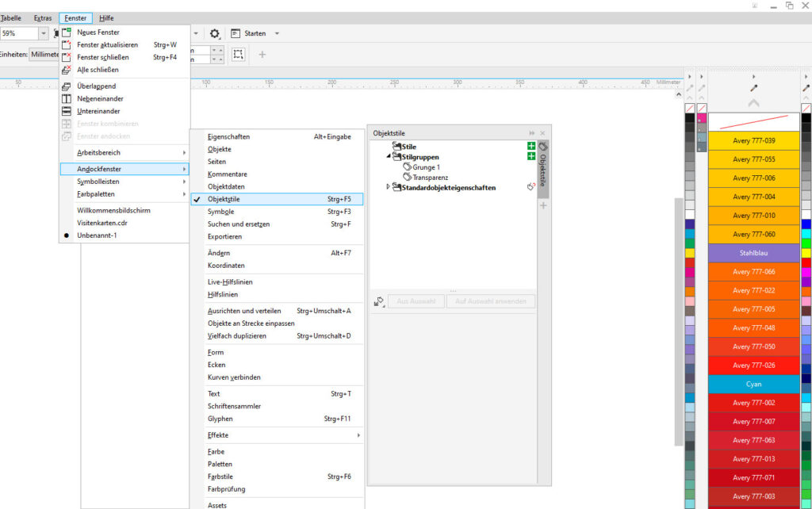Viewport: 812px width, 509px height.
Task: Open the Extras menu
Action: pos(43,17)
